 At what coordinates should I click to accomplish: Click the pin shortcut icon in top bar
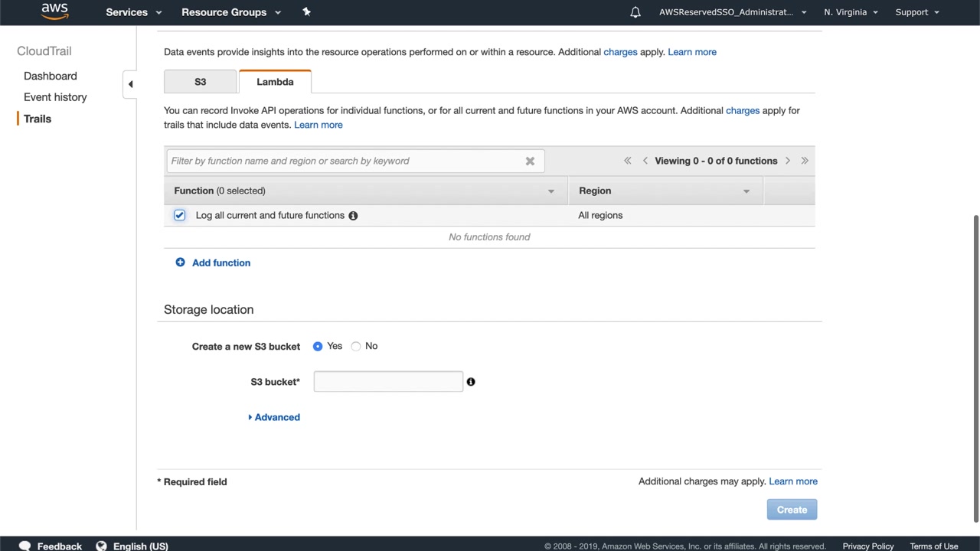(x=306, y=11)
